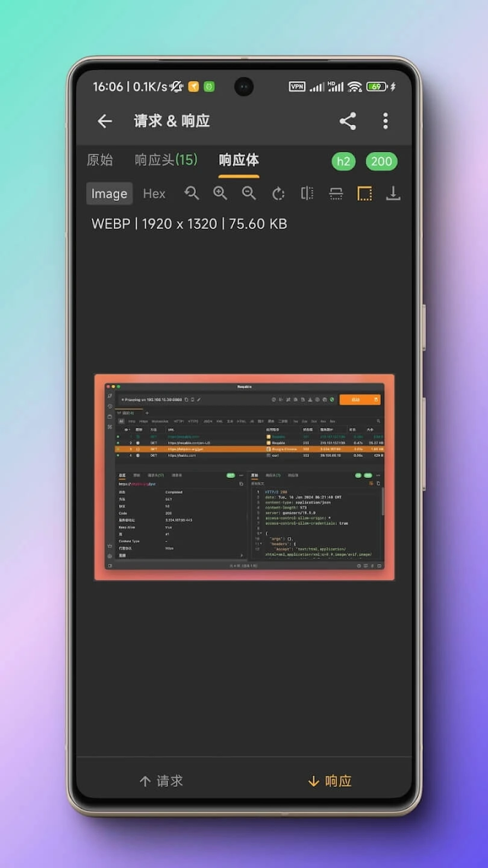Reset image zoom with magnifier-arrow icon

click(192, 193)
